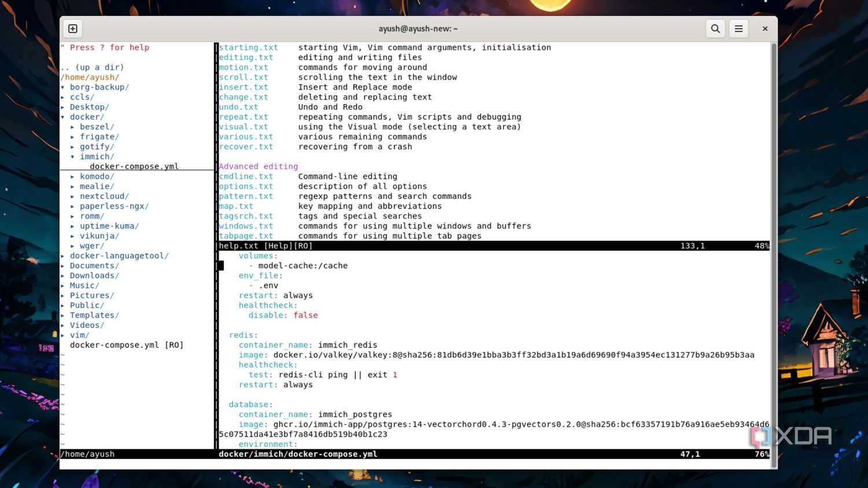Expand the beszel folder arrow
This screenshot has width=868, height=488.
[72, 127]
